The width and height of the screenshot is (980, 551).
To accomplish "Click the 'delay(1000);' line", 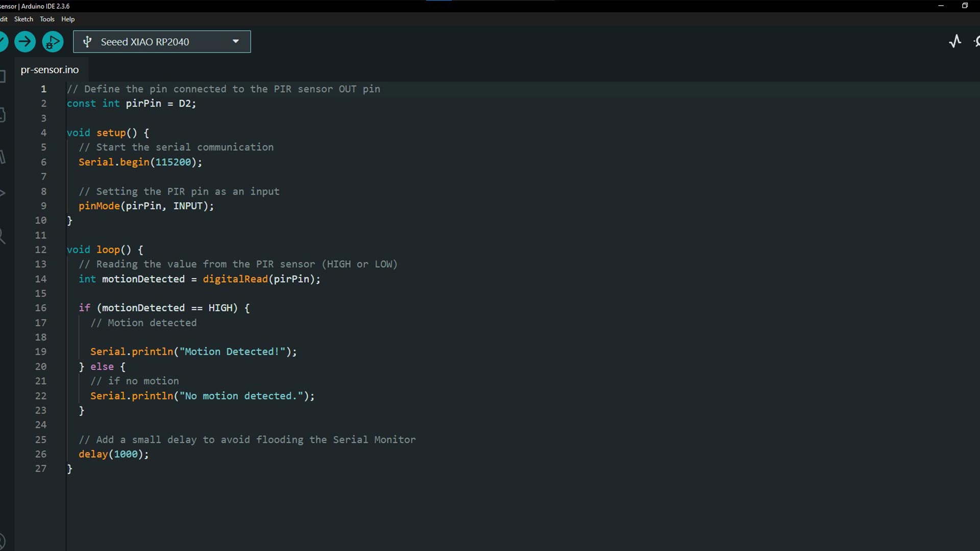I will point(114,454).
